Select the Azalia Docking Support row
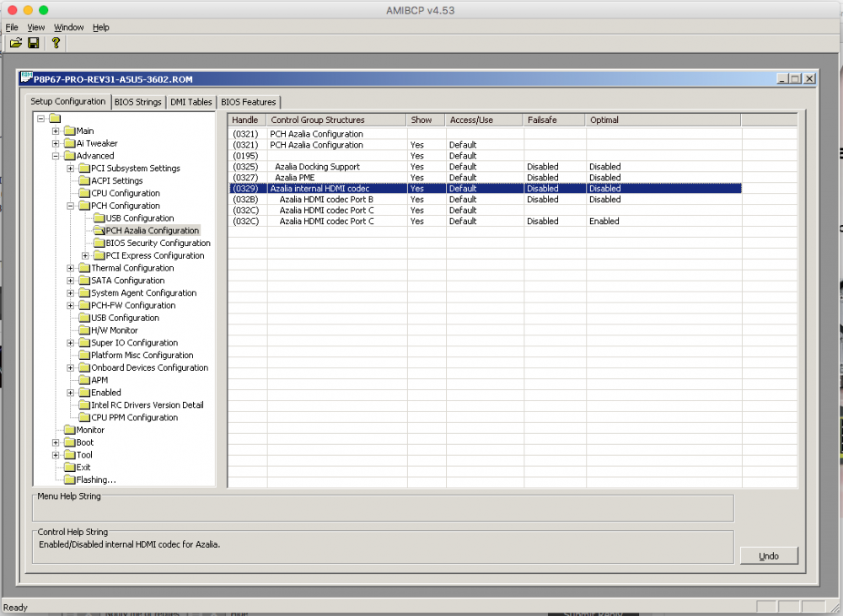Screen dimensions: 843x616 pyautogui.click(x=486, y=167)
